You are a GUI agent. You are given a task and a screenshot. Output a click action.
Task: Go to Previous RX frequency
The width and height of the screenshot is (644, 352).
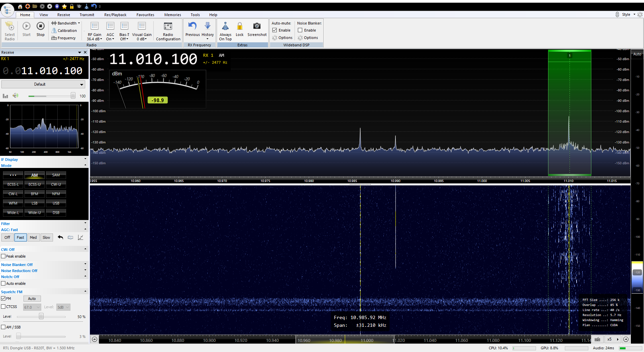click(193, 29)
